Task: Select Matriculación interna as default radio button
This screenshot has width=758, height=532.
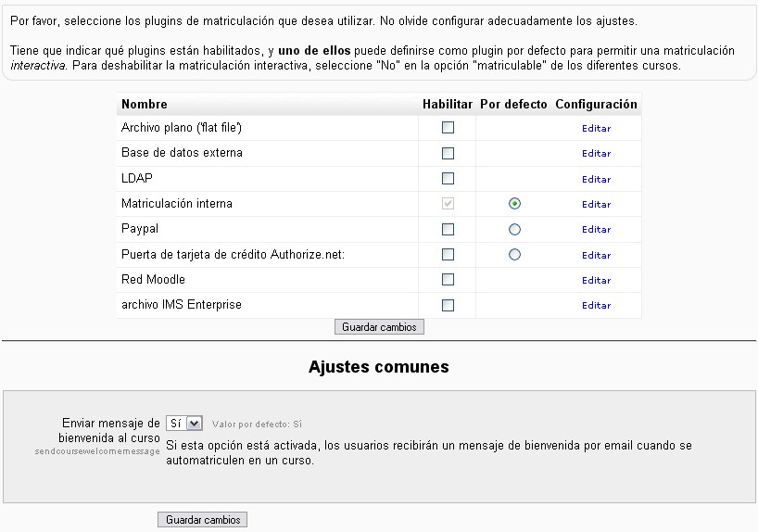Action: pyautogui.click(x=514, y=204)
